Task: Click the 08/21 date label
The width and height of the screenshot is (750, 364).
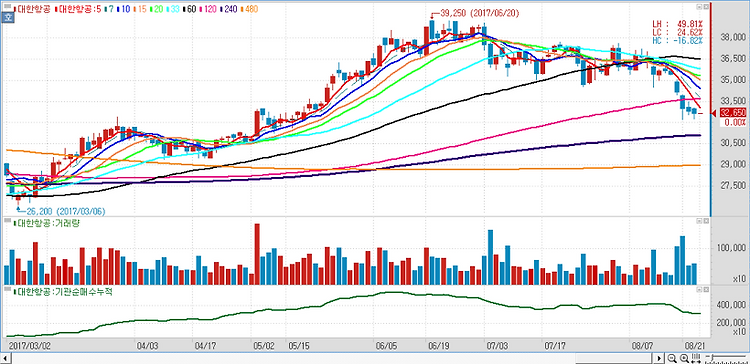Action: coord(695,345)
